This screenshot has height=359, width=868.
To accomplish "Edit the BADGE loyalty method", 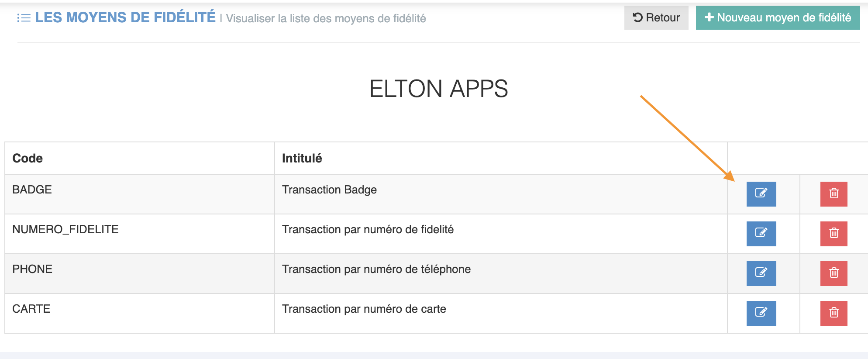I will (761, 193).
